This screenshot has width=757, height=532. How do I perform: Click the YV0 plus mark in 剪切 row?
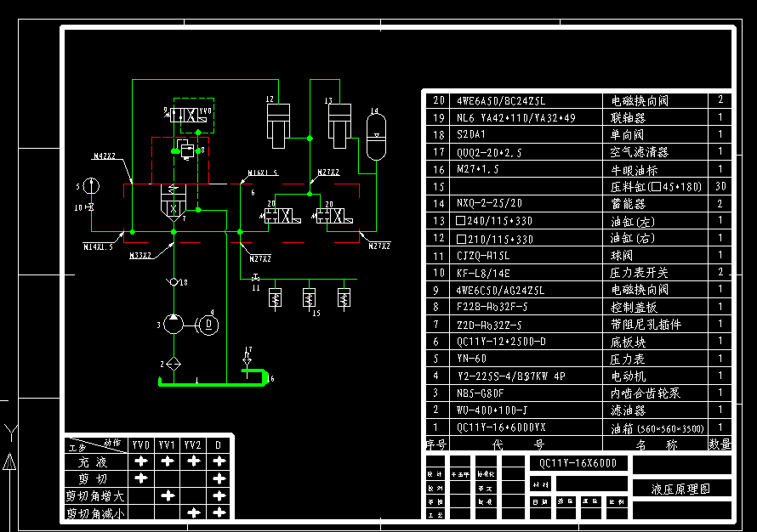tap(140, 478)
